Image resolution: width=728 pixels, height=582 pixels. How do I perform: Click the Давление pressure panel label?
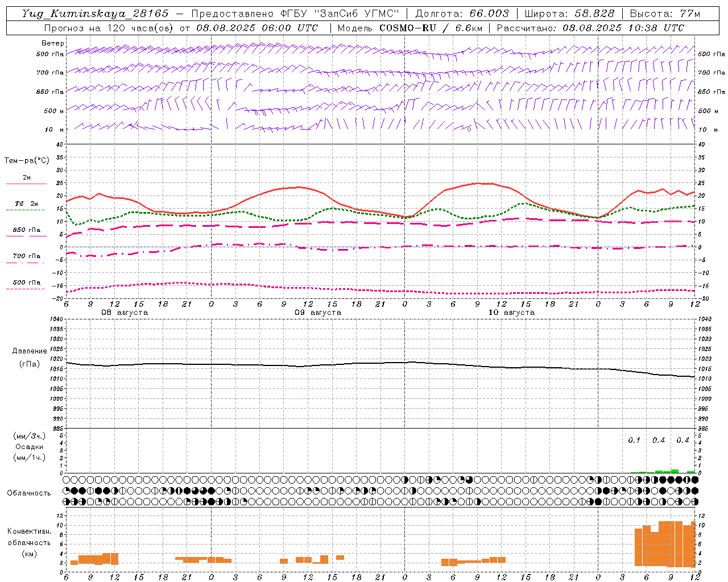pyautogui.click(x=30, y=351)
